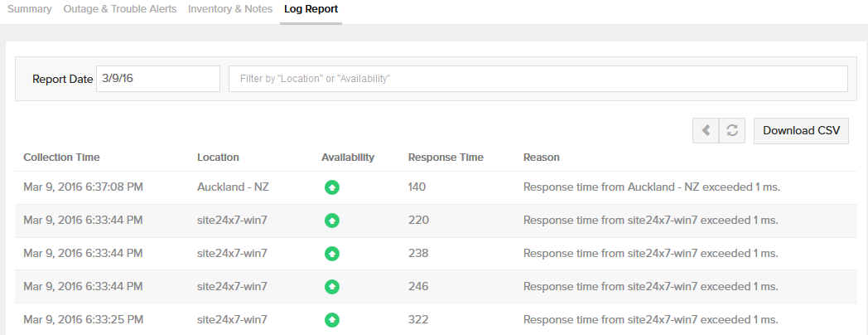Open the Report Date picker field

pyautogui.click(x=158, y=79)
